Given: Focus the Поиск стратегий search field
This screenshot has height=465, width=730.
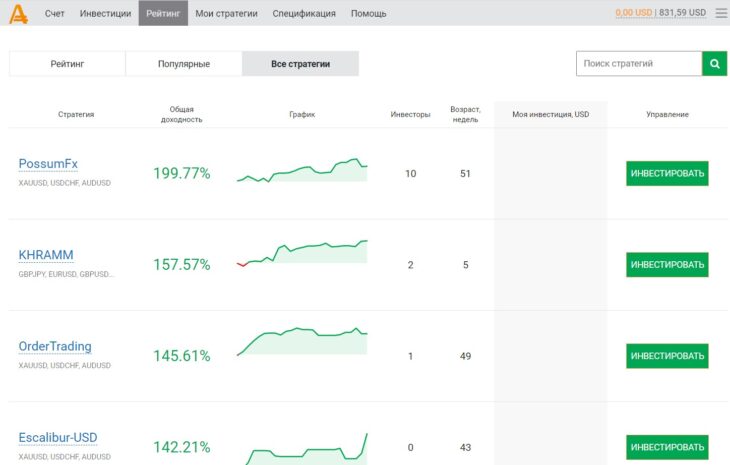Looking at the screenshot, I should (x=639, y=63).
